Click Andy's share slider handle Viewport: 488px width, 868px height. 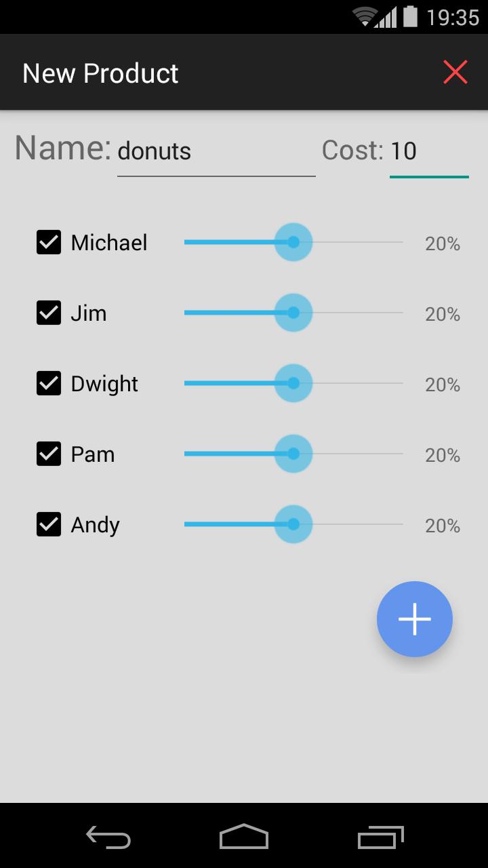click(x=293, y=524)
